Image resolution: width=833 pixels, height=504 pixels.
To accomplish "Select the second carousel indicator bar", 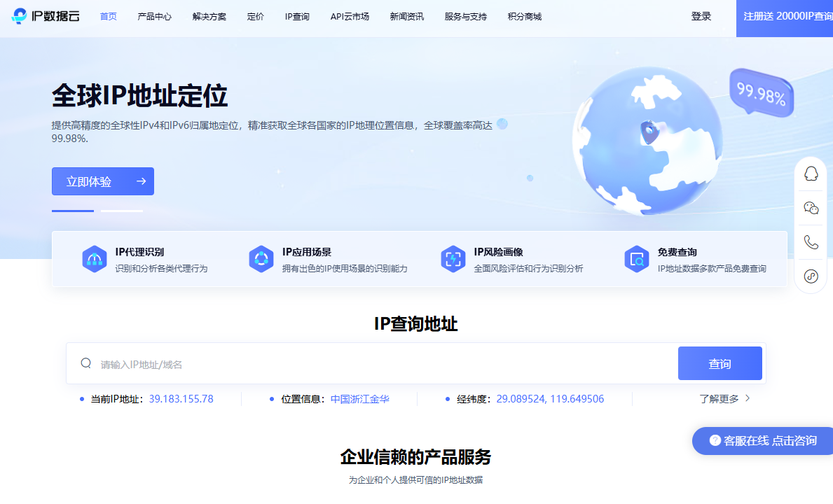I will tap(123, 211).
